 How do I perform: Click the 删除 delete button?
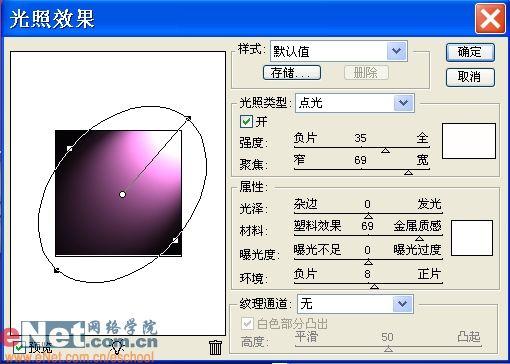click(366, 72)
